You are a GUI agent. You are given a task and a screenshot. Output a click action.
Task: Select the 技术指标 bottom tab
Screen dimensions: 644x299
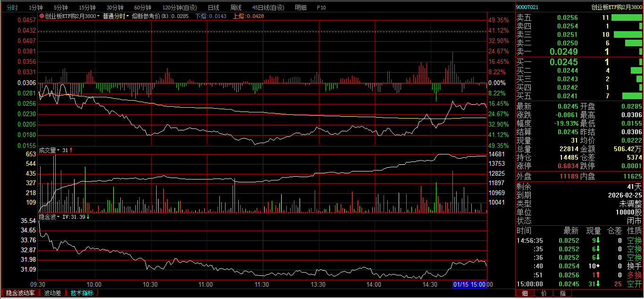(82, 293)
